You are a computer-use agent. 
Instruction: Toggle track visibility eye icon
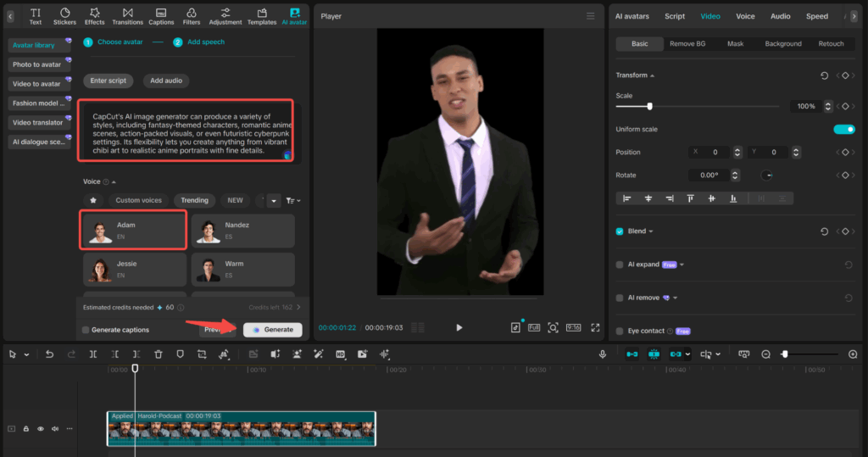(x=41, y=429)
